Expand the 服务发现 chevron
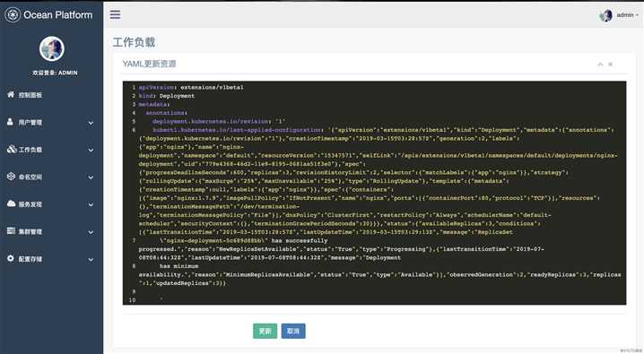Image resolution: width=644 pixels, height=354 pixels. point(91,204)
